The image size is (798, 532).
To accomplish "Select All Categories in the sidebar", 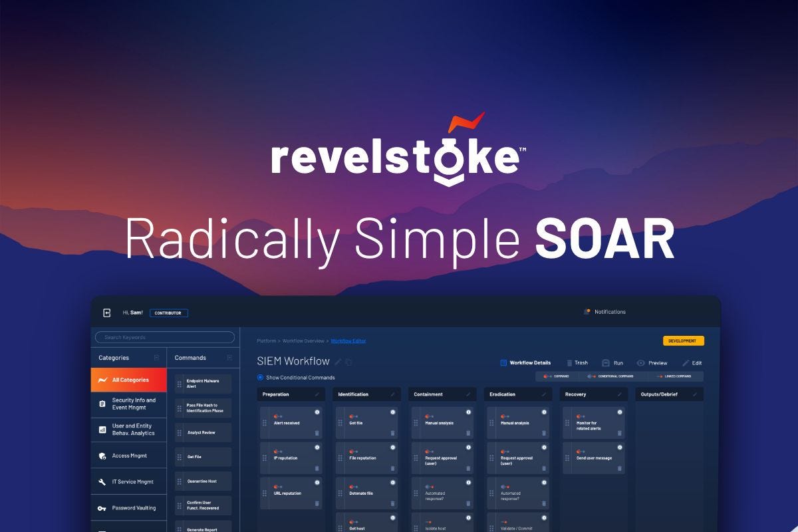I will pyautogui.click(x=128, y=380).
